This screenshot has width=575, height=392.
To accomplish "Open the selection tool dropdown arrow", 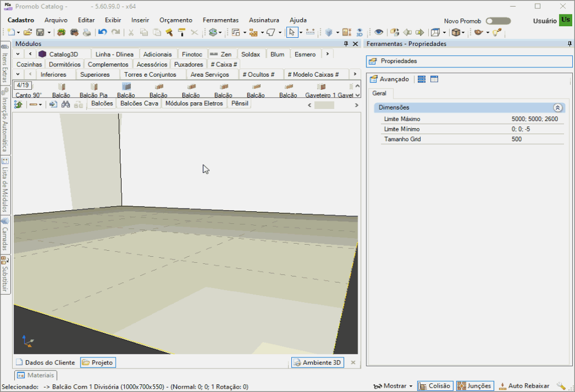I will [x=301, y=33].
